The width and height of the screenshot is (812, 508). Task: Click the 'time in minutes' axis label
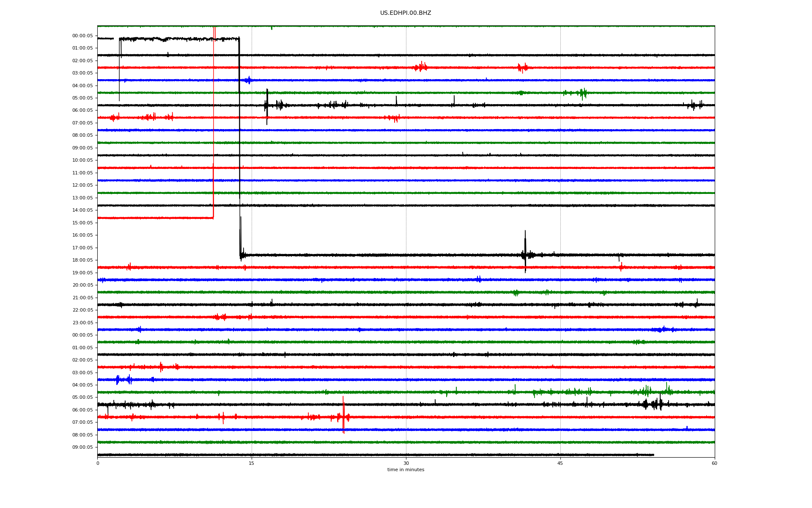point(406,469)
